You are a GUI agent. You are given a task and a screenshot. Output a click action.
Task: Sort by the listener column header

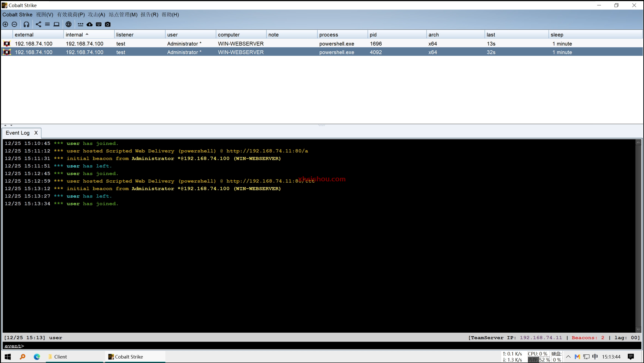(140, 35)
